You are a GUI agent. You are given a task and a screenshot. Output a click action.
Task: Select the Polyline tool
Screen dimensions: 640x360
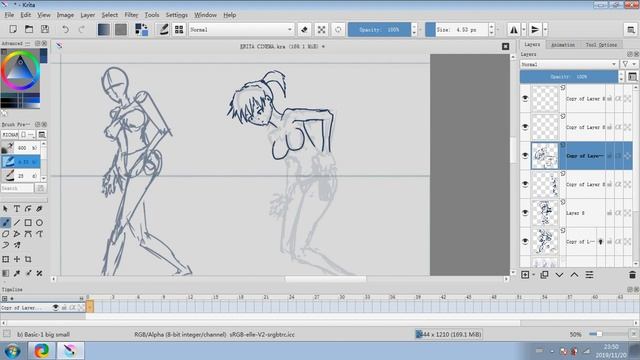(x=17, y=234)
